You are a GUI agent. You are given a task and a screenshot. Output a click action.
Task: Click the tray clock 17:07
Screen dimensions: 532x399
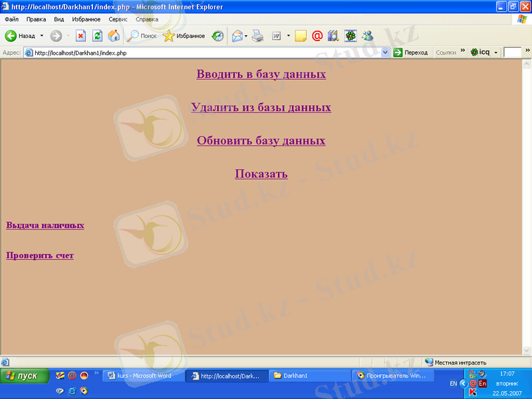[507, 374]
